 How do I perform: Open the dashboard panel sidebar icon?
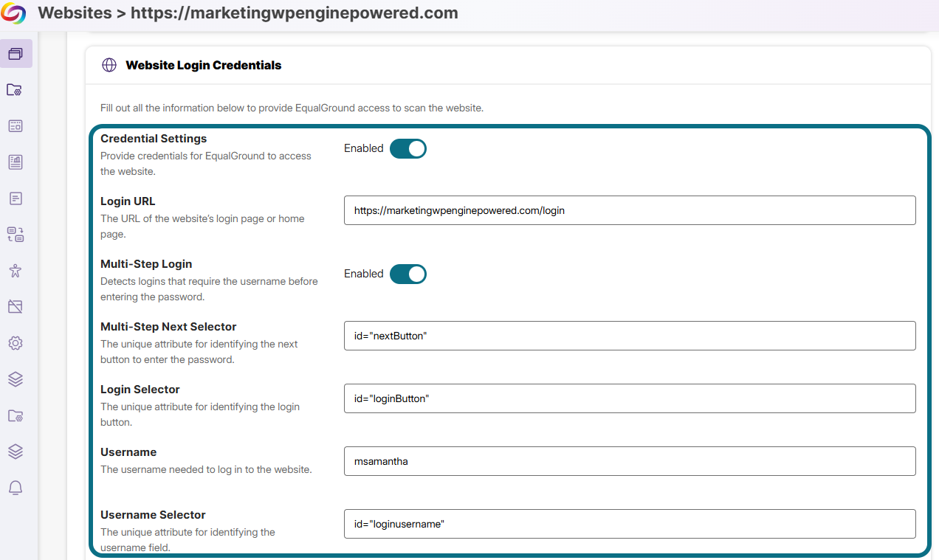click(16, 126)
